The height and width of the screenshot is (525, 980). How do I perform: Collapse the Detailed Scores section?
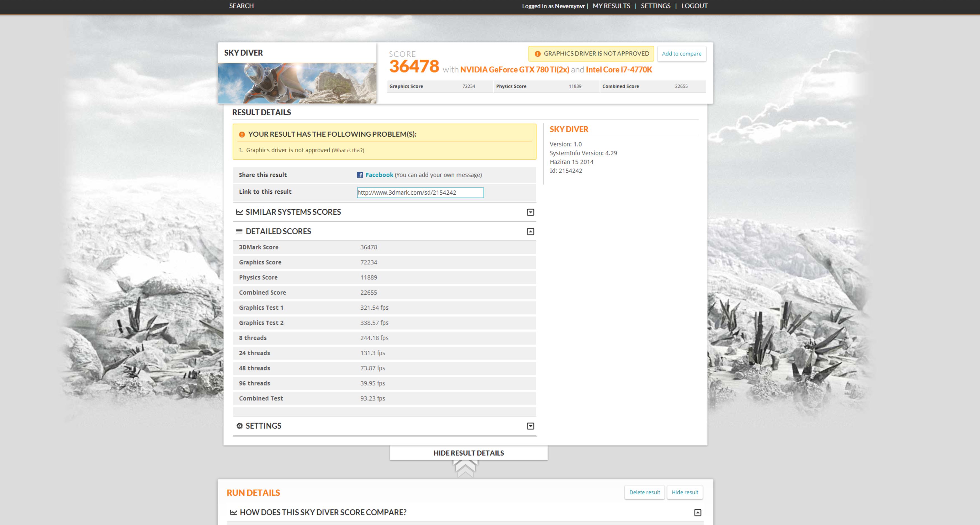(x=530, y=232)
